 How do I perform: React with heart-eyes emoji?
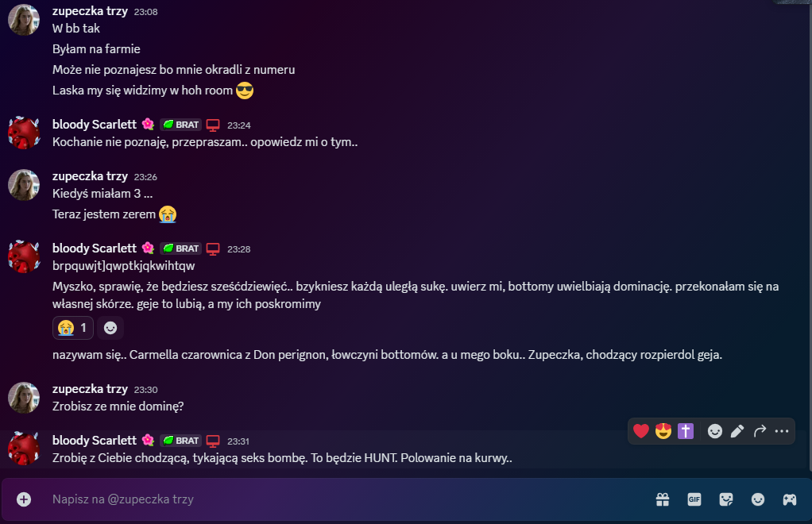[x=663, y=431]
